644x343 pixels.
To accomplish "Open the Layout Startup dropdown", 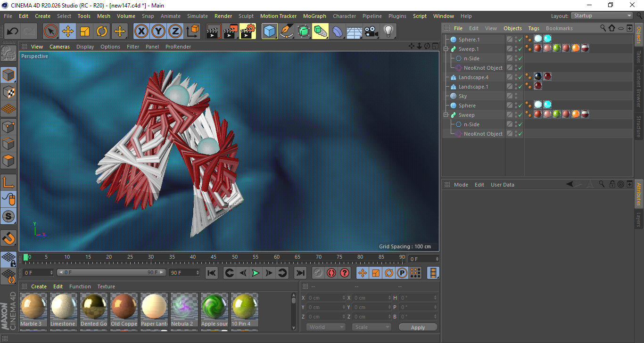I will tap(602, 16).
